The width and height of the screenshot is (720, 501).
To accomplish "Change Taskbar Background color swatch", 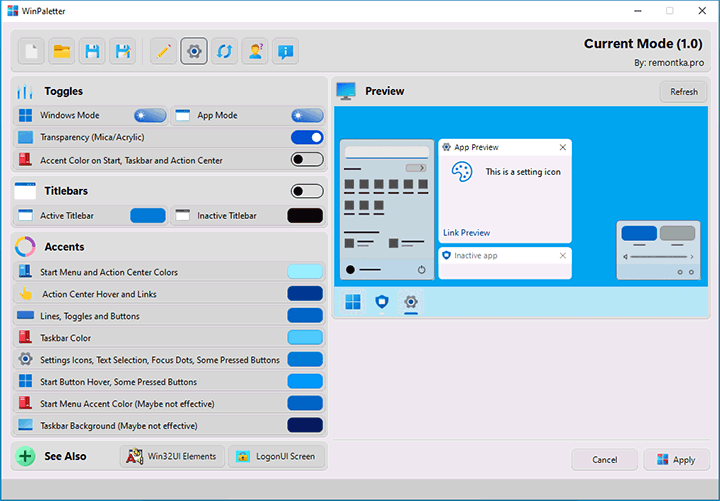I will tap(305, 426).
